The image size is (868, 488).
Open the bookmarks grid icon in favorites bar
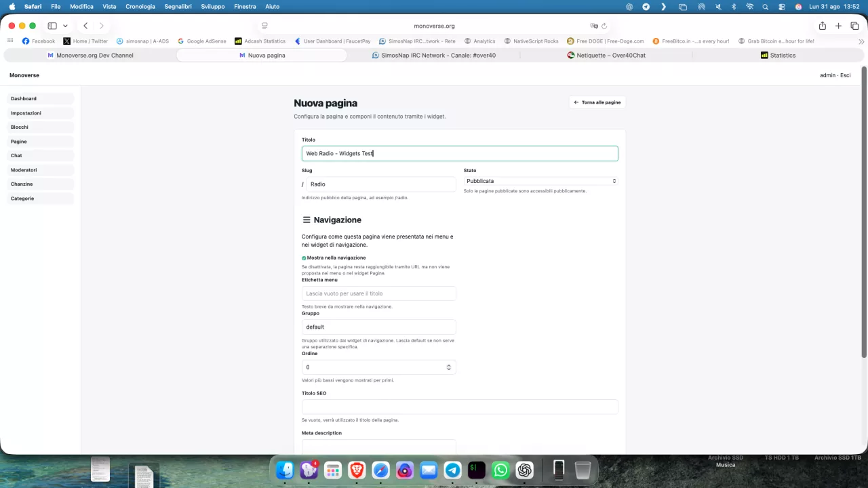tap(10, 41)
